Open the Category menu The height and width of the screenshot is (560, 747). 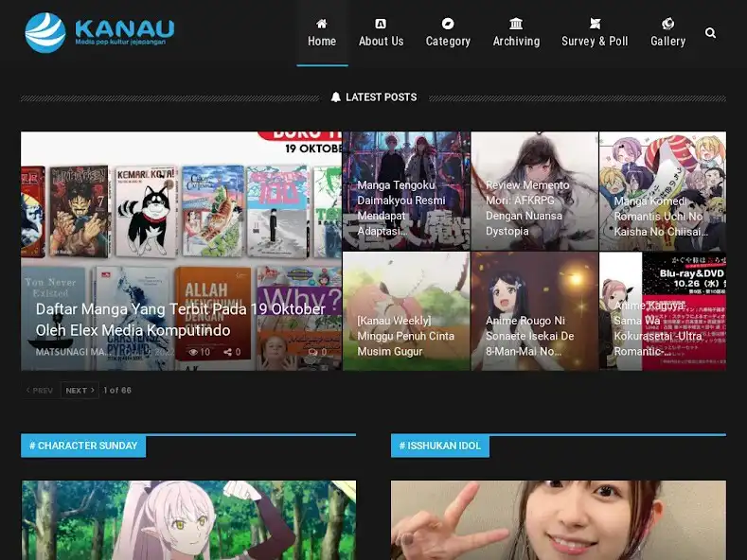tap(448, 33)
